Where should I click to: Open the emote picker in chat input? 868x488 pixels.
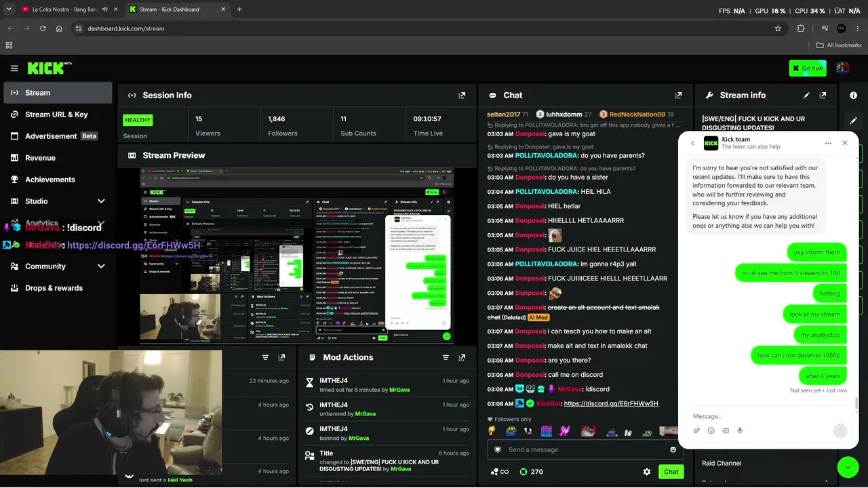pos(673,449)
